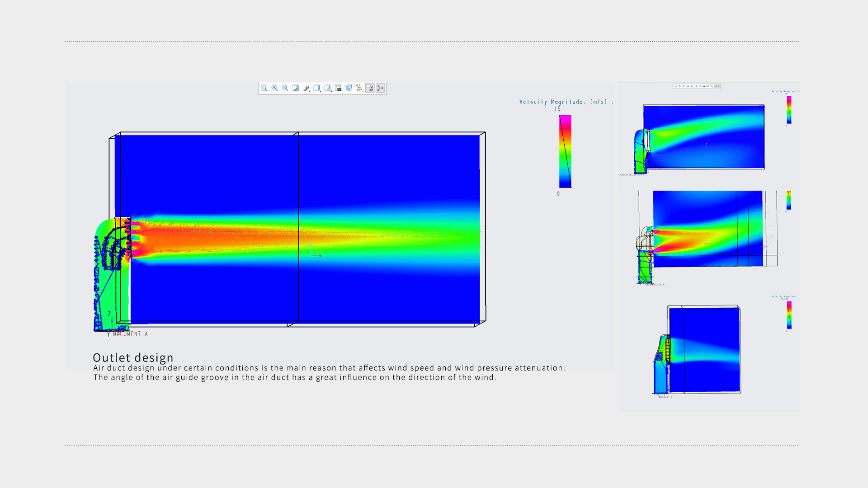The height and width of the screenshot is (488, 868).
Task: Click the Velocity Magnitude [m/s] legend title
Action: click(x=566, y=102)
